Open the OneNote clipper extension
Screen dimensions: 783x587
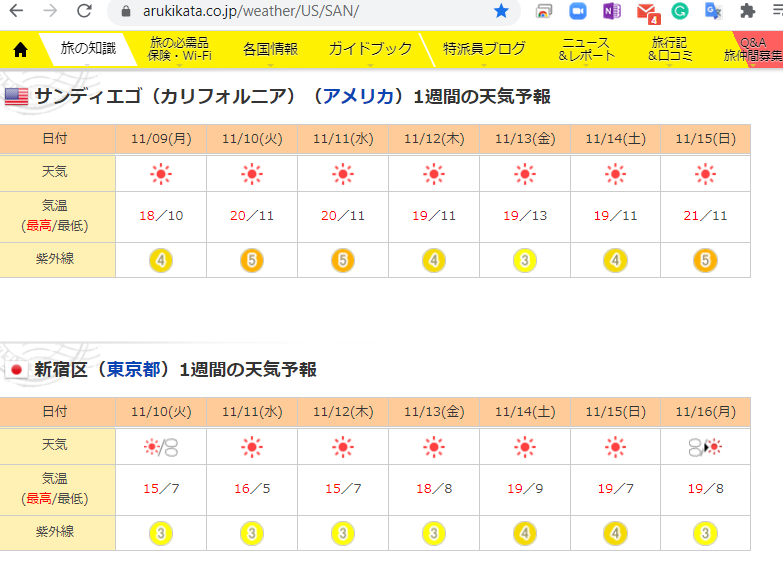point(612,11)
